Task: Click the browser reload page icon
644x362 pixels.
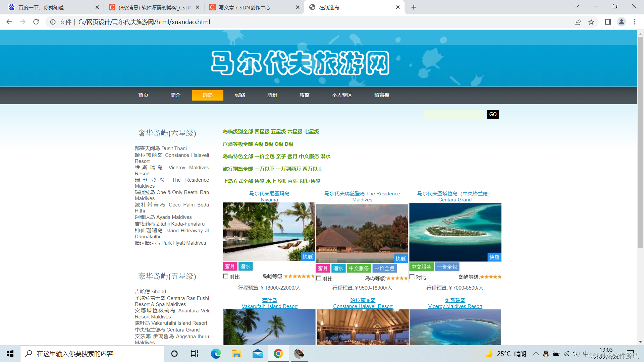Action: click(36, 22)
